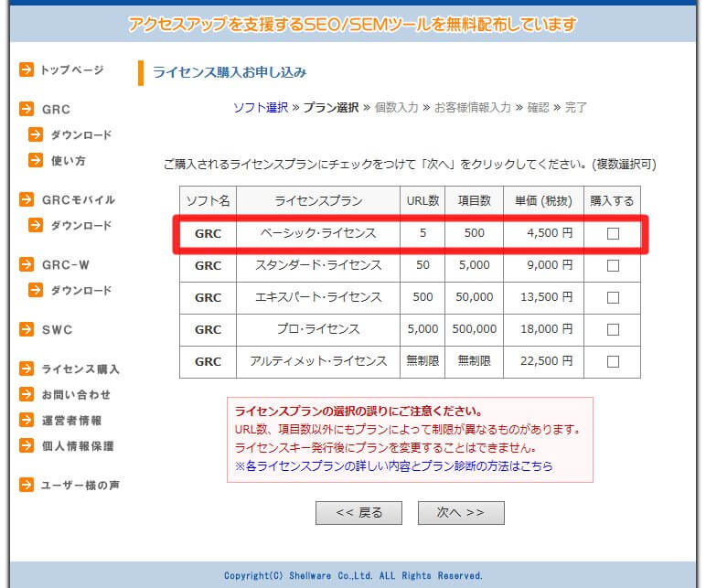This screenshot has width=706, height=588.
Task: Click the 次へ >> button
Action: [x=461, y=513]
